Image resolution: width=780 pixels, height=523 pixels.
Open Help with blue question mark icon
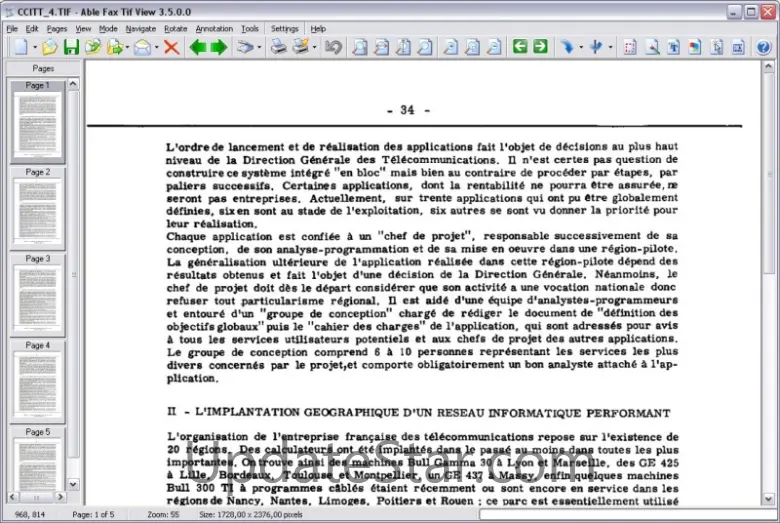coord(764,47)
